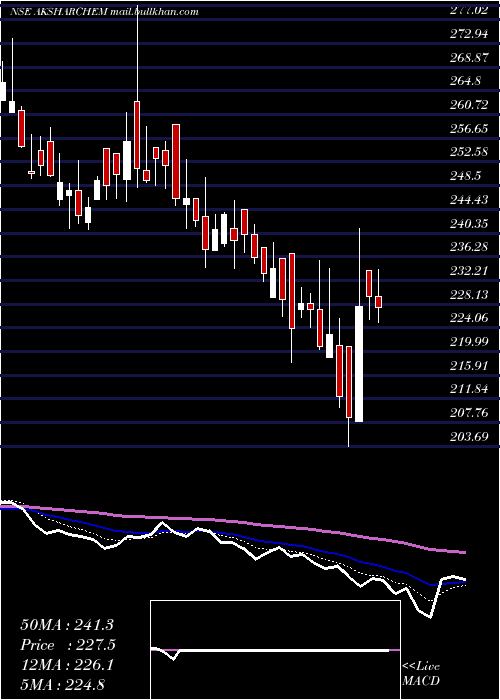Click the MACD inset chart panel
Image resolution: width=500 pixels, height=700 pixels.
tap(275, 650)
